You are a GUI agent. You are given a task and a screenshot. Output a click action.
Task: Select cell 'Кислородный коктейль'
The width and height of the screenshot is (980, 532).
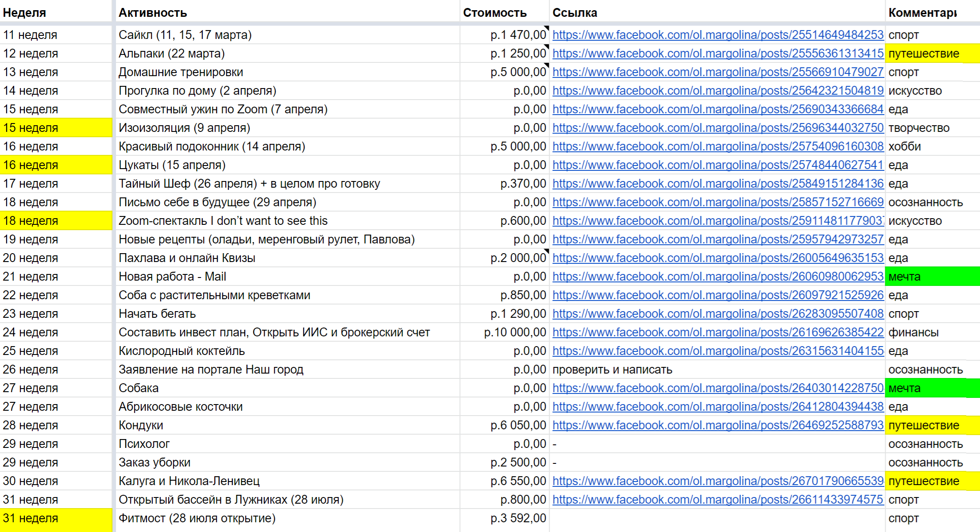pos(287,351)
